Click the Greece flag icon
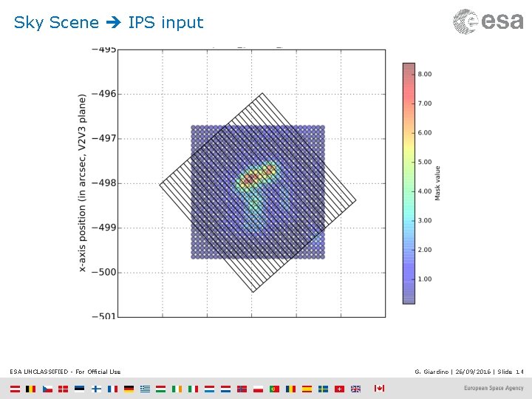 pyautogui.click(x=146, y=389)
